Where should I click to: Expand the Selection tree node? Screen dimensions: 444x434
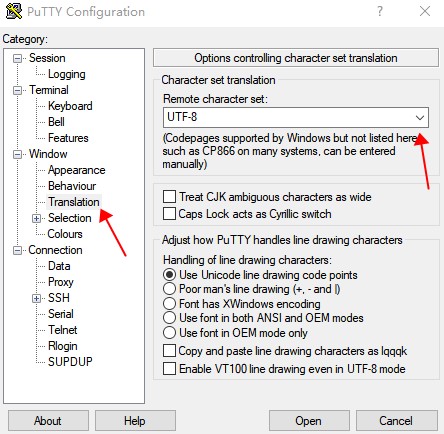(x=36, y=219)
